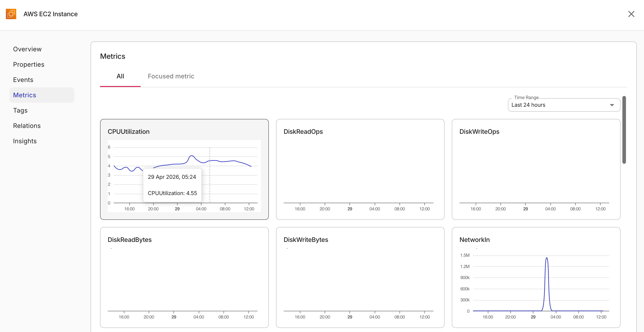Select the DiskReadBytes chart card
The height and width of the screenshot is (332, 644).
pyautogui.click(x=185, y=277)
